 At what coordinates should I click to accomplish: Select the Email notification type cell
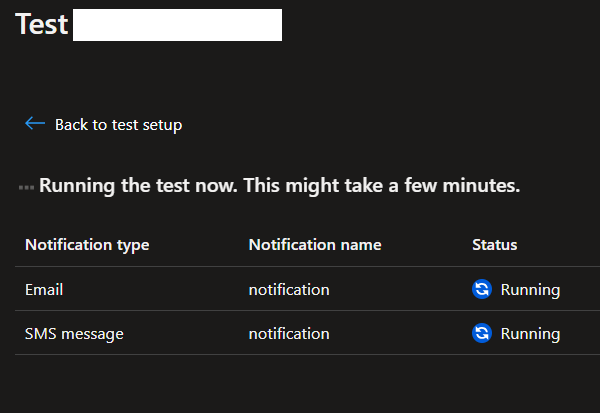click(x=44, y=290)
